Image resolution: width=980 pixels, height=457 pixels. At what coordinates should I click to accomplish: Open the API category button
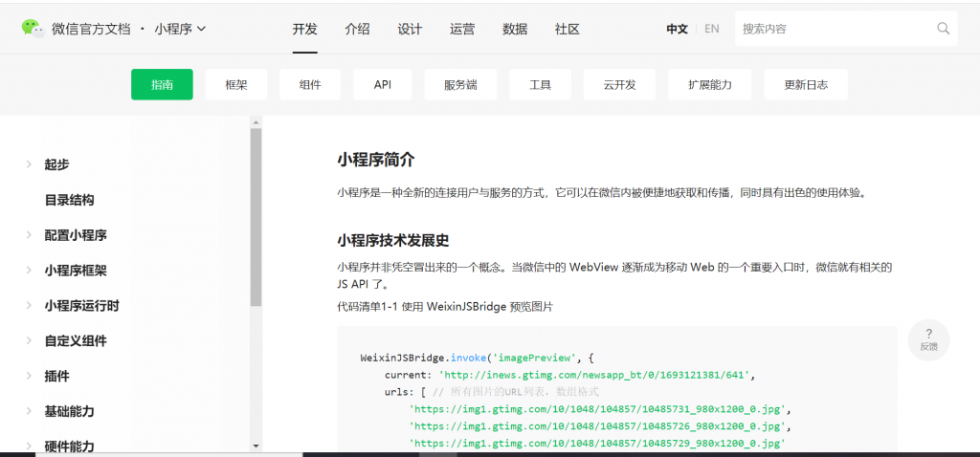click(x=383, y=85)
